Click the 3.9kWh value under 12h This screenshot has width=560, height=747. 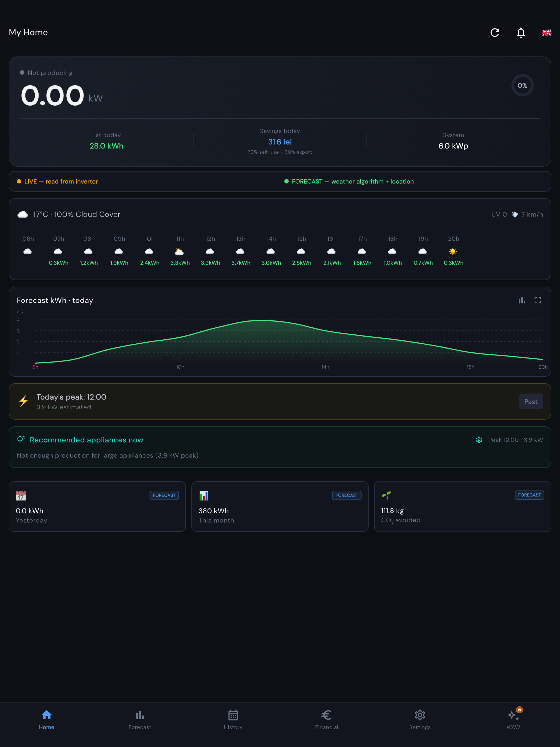click(x=211, y=263)
